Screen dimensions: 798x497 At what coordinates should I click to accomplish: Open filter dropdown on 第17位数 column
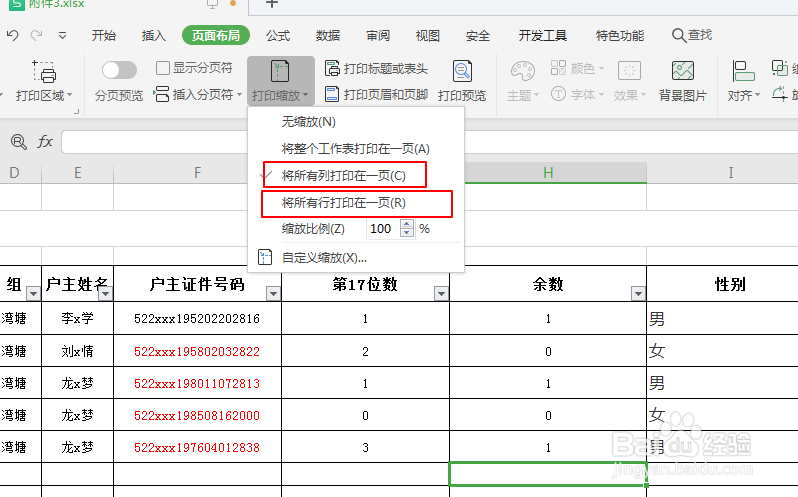441,294
